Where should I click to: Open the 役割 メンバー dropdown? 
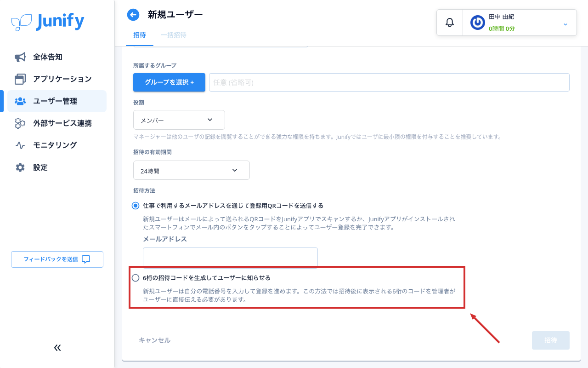(x=179, y=120)
